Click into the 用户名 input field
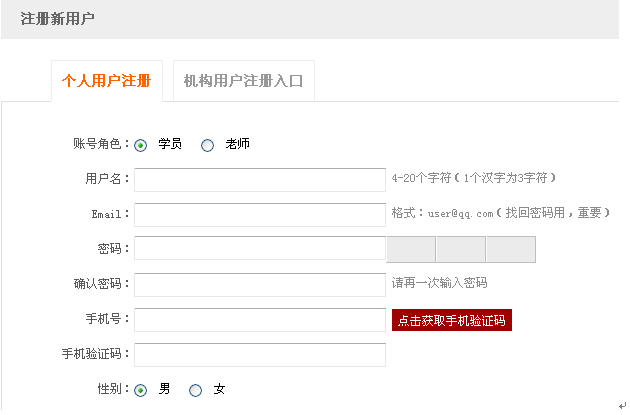630x415 pixels. (x=259, y=179)
